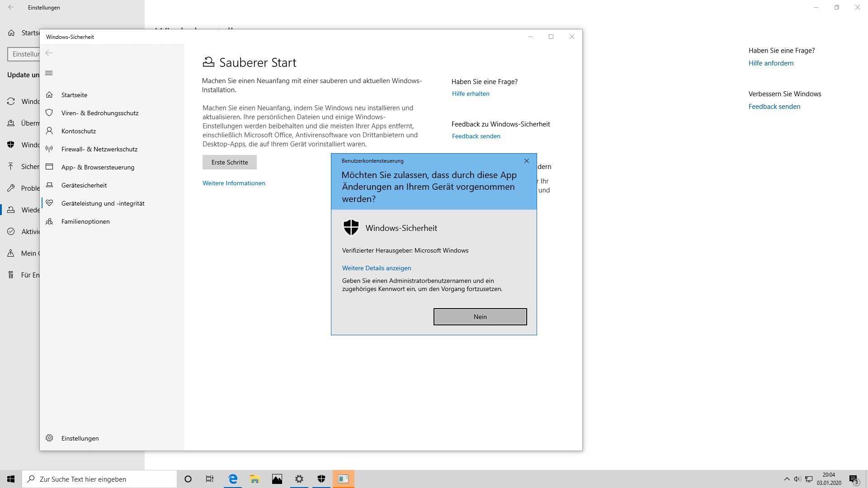
Task: Open the notification center icon
Action: coord(854,479)
